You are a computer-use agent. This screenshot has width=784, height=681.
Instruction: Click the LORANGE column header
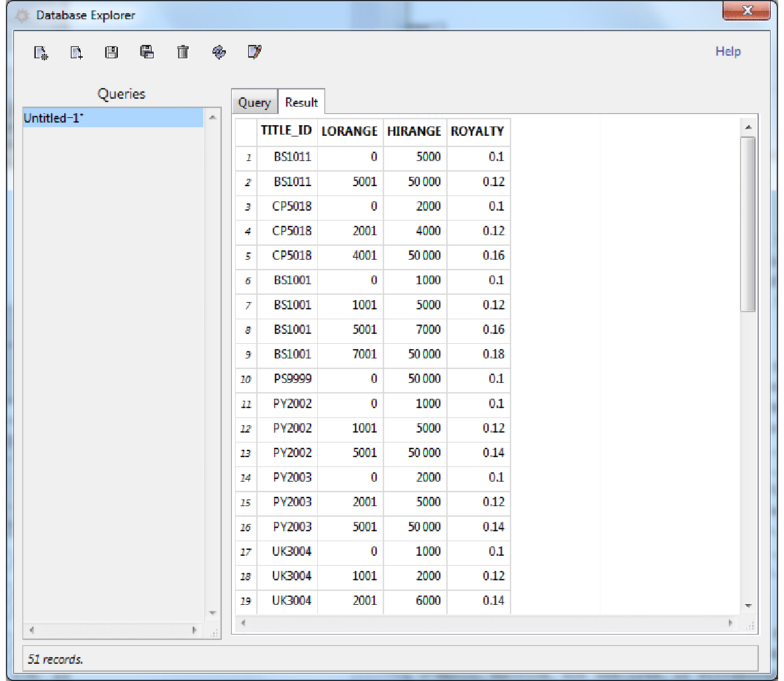click(x=350, y=131)
